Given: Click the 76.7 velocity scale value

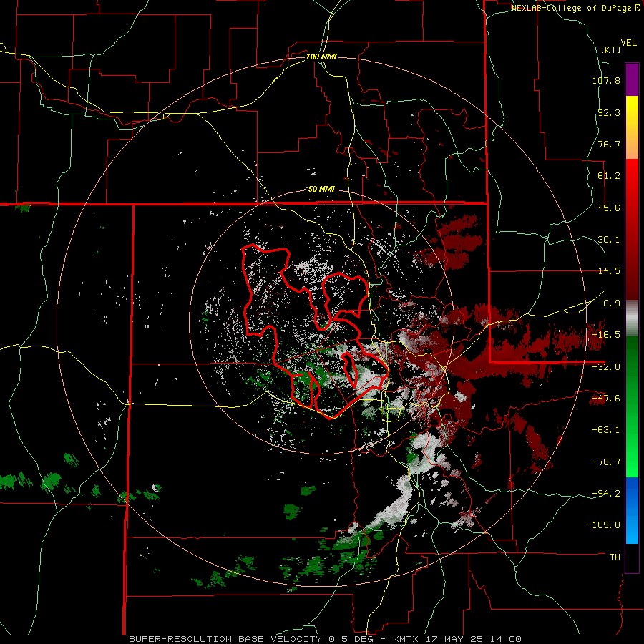Looking at the screenshot, I should tap(609, 144).
